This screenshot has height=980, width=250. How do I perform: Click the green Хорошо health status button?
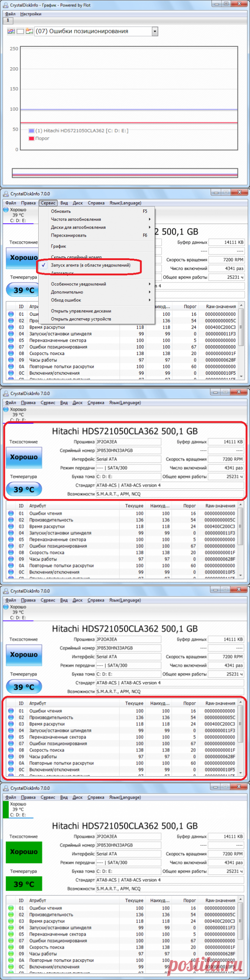(x=23, y=851)
